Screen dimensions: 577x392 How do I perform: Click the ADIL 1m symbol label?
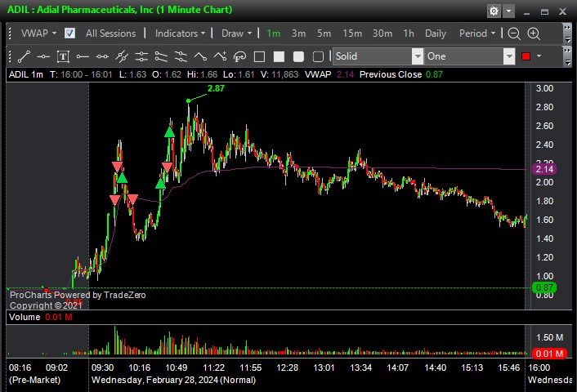point(26,74)
